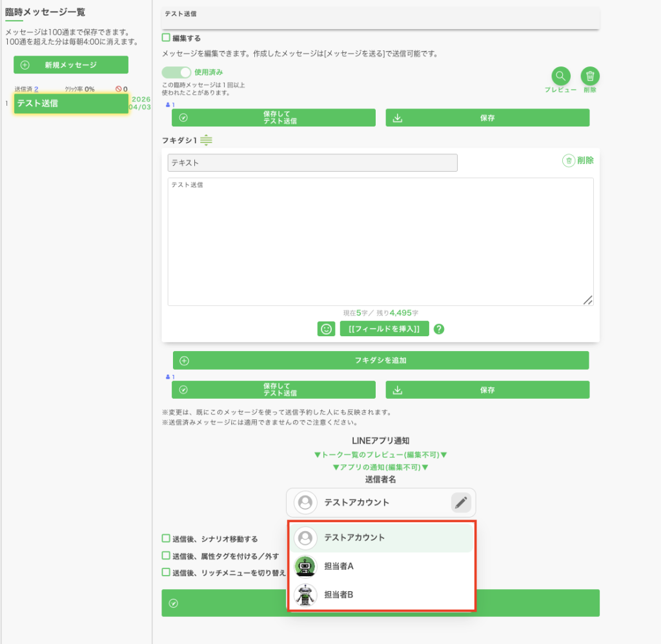Expand トーク一覧のプレビュー section
The width and height of the screenshot is (661, 644).
point(380,454)
